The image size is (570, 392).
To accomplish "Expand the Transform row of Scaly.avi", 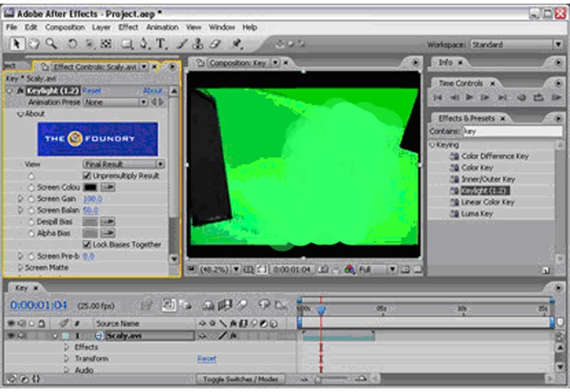I will click(x=66, y=359).
